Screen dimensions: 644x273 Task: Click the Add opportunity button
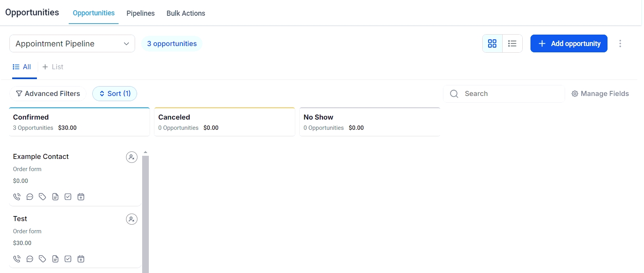tap(569, 43)
